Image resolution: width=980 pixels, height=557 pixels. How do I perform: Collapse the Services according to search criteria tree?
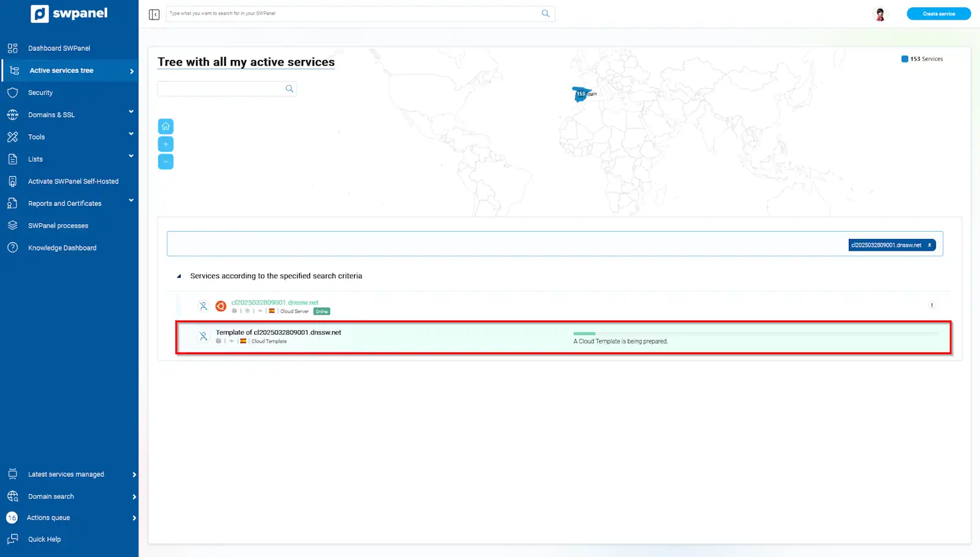coord(179,276)
